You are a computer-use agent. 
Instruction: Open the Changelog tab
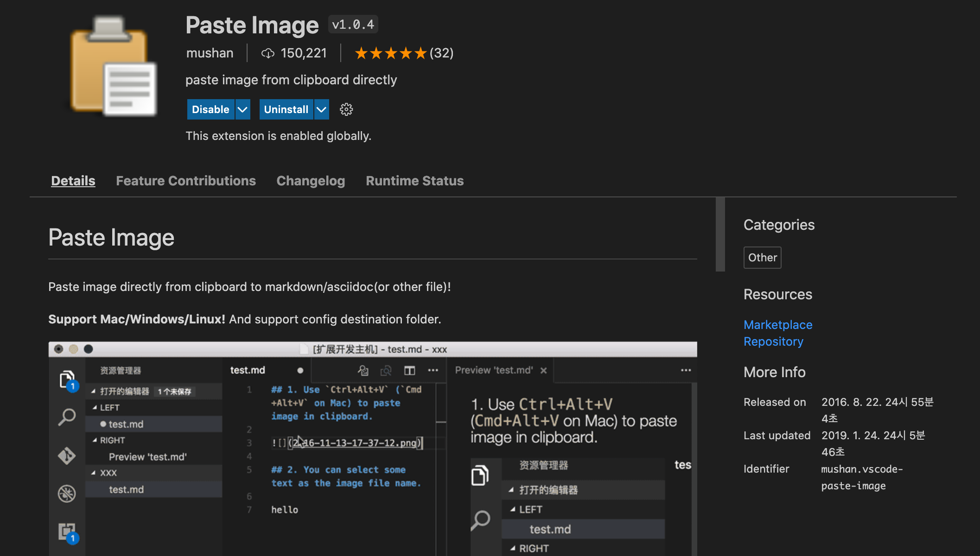[311, 181]
